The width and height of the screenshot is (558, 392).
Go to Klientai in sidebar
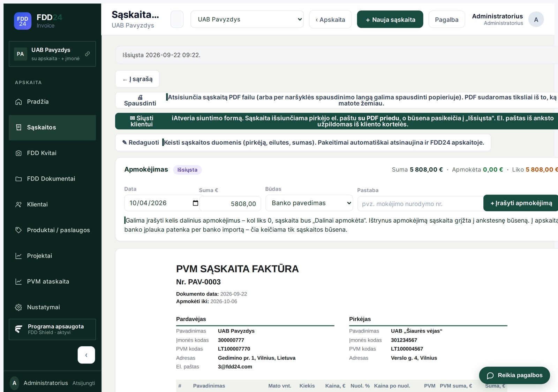(x=52, y=205)
